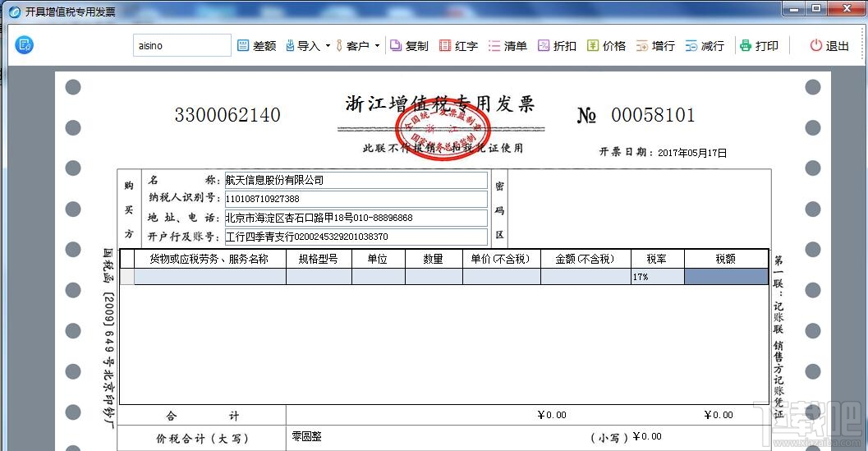868x451 pixels.
Task: Click the buyer 名称 field
Action: [x=356, y=180]
